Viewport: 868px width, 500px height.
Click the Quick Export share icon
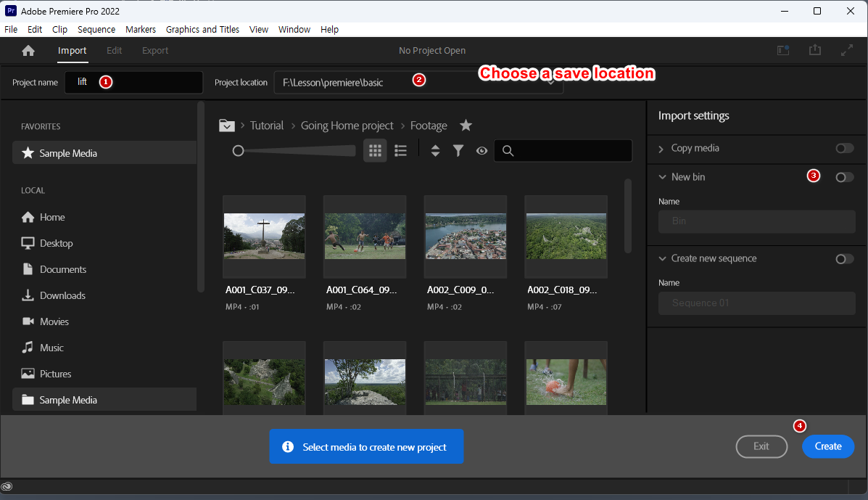point(815,51)
